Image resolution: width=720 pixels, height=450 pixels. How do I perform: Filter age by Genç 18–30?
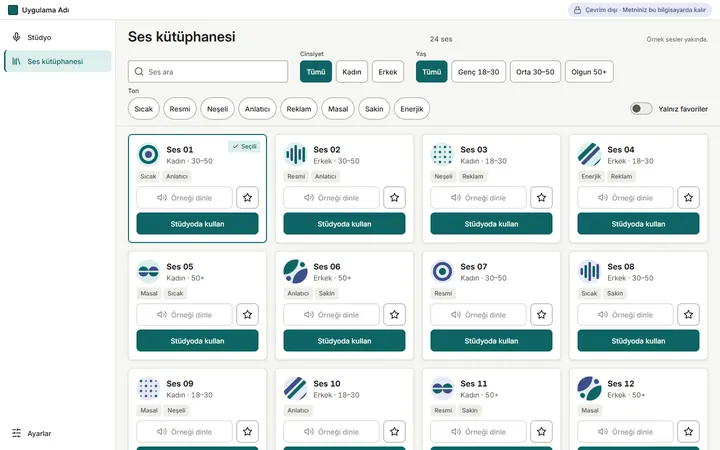click(478, 72)
